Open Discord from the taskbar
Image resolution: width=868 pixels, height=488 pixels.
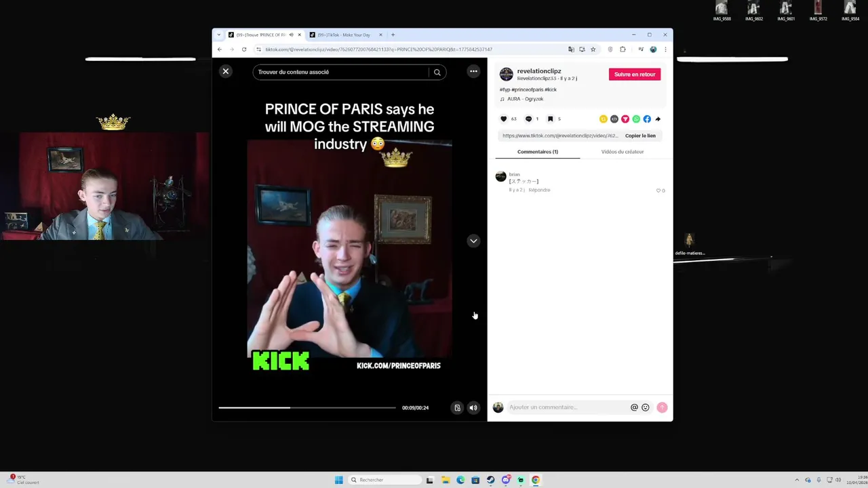[x=506, y=480]
